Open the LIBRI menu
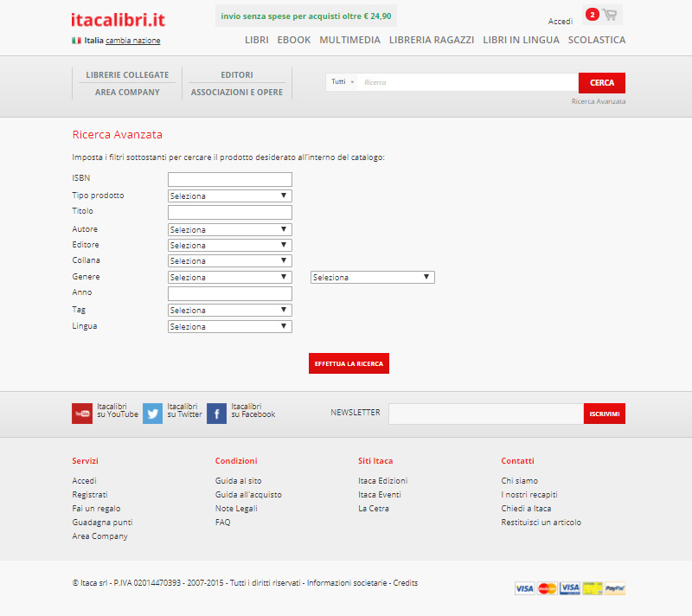The height and width of the screenshot is (616, 692). click(257, 40)
